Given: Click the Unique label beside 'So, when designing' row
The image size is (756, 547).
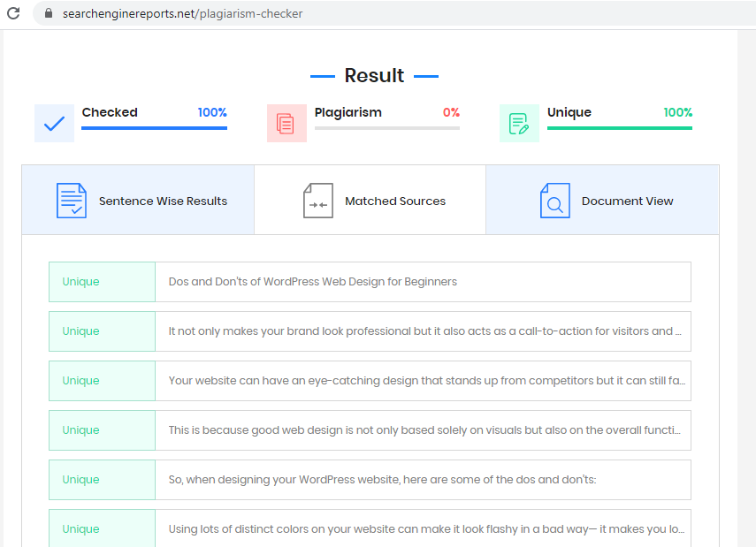Looking at the screenshot, I should [80, 480].
